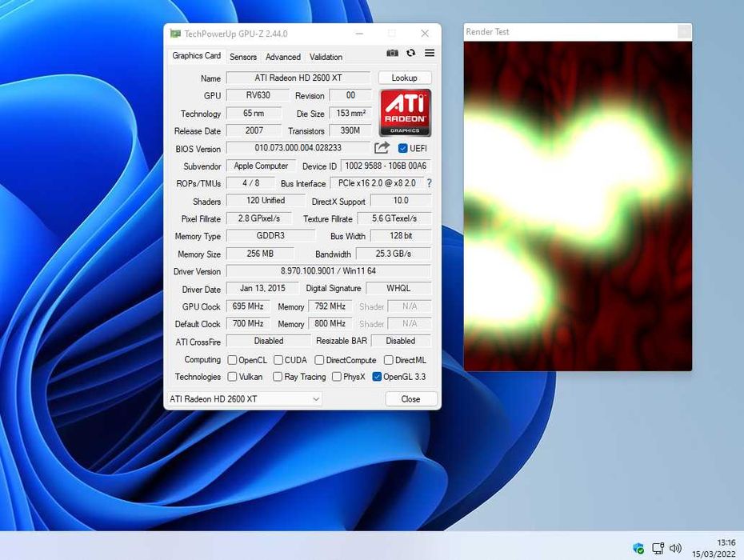Switch to the Advanced tab
Screen dimensions: 744x560
[282, 57]
